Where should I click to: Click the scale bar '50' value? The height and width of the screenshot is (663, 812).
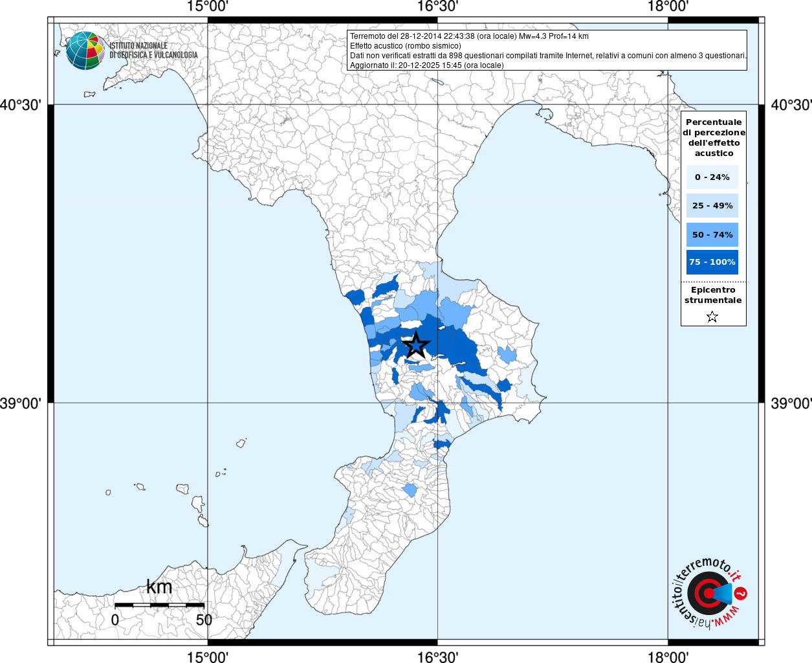(x=204, y=620)
